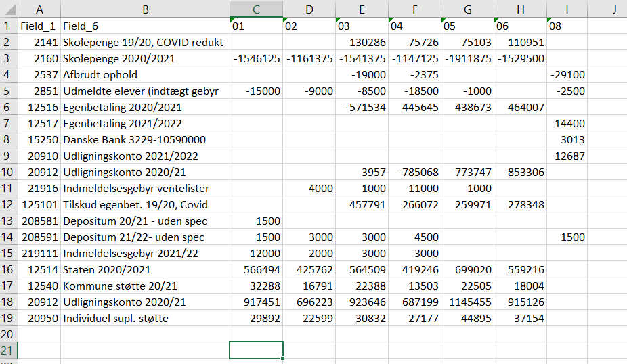Click cell G1 containing '05'
Screen dimensions: 627x364
(x=467, y=26)
